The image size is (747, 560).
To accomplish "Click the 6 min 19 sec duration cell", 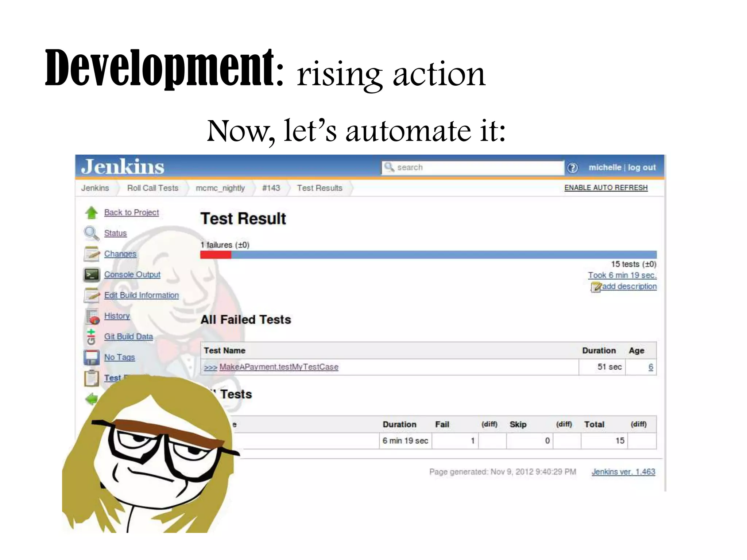I will [405, 441].
